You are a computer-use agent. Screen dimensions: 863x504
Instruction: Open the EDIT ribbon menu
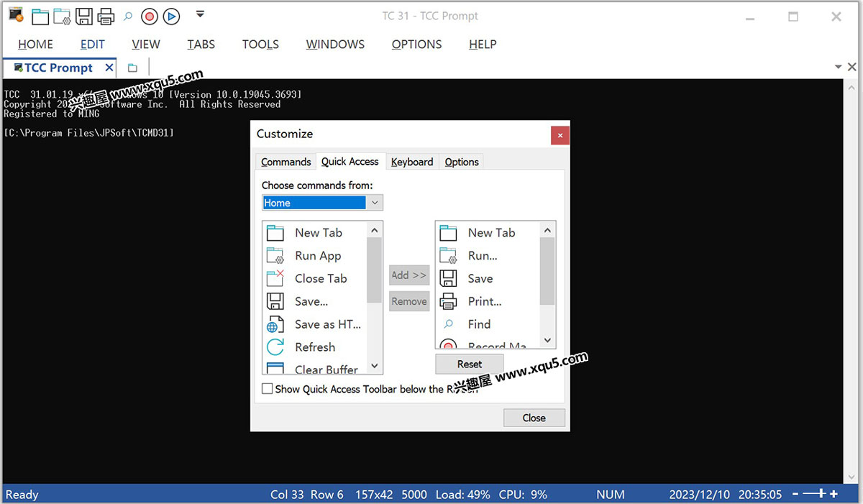[x=93, y=45]
